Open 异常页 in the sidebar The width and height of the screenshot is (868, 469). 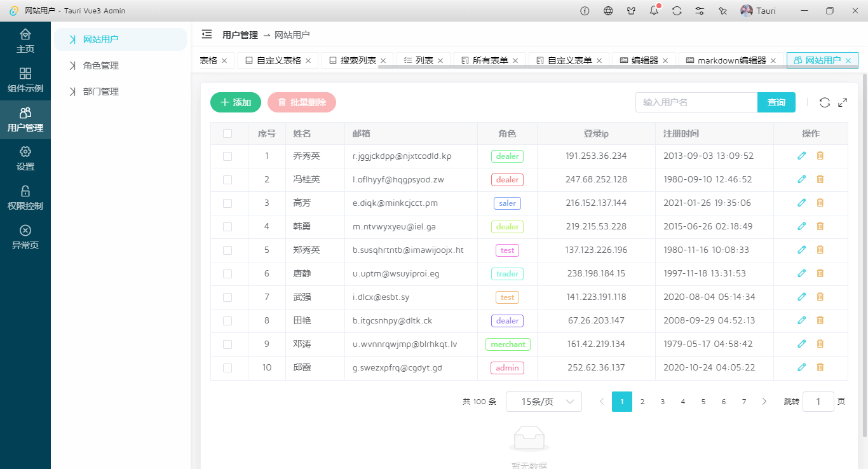coord(25,238)
